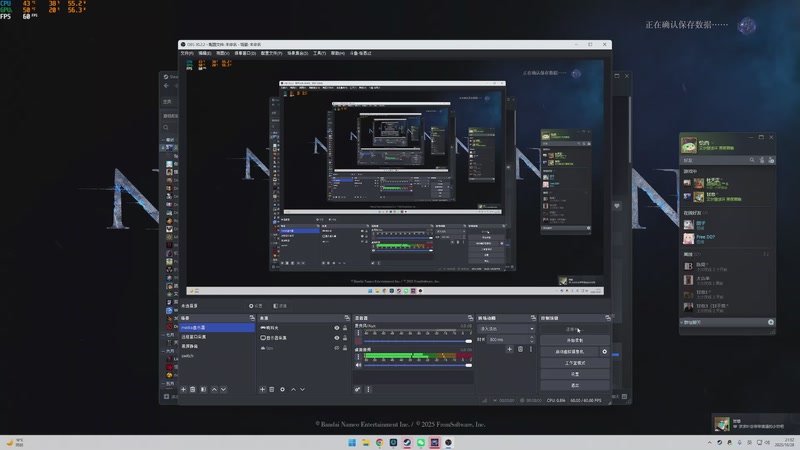Open advanced audio properties gear icon
This screenshot has height=450, width=800.
tap(358, 389)
